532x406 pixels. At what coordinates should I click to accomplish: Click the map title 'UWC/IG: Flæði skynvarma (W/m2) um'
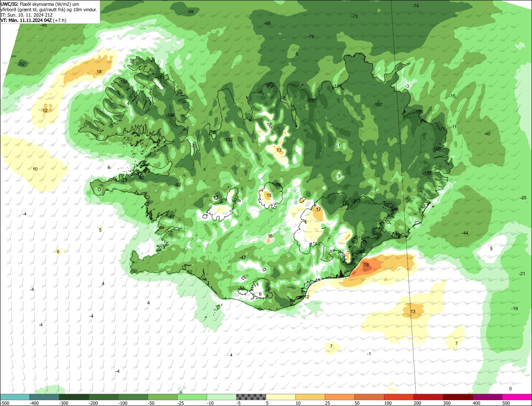click(40, 4)
